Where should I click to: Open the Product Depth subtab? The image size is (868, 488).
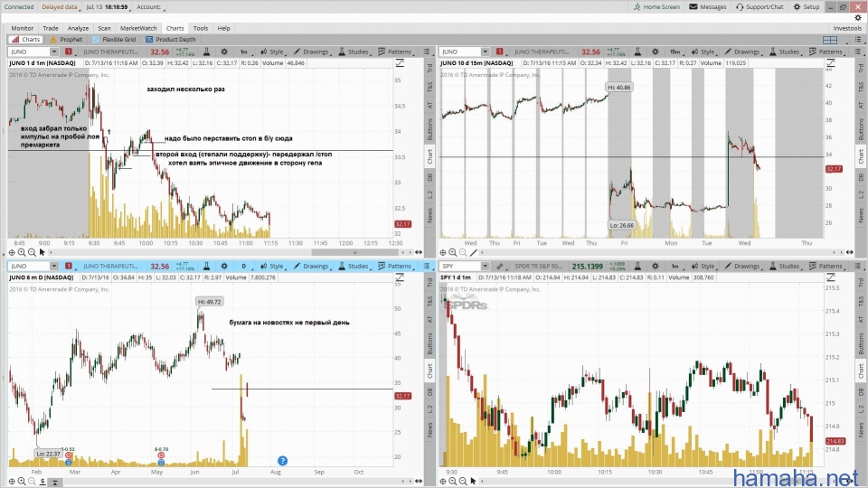[171, 39]
